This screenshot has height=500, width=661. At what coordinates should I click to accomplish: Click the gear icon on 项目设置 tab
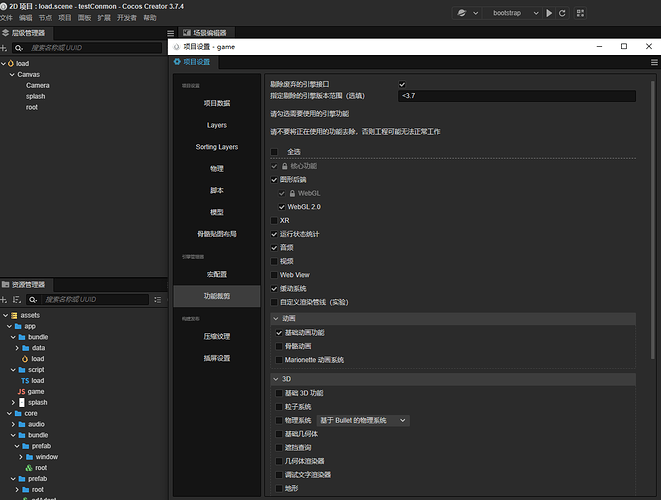click(177, 62)
